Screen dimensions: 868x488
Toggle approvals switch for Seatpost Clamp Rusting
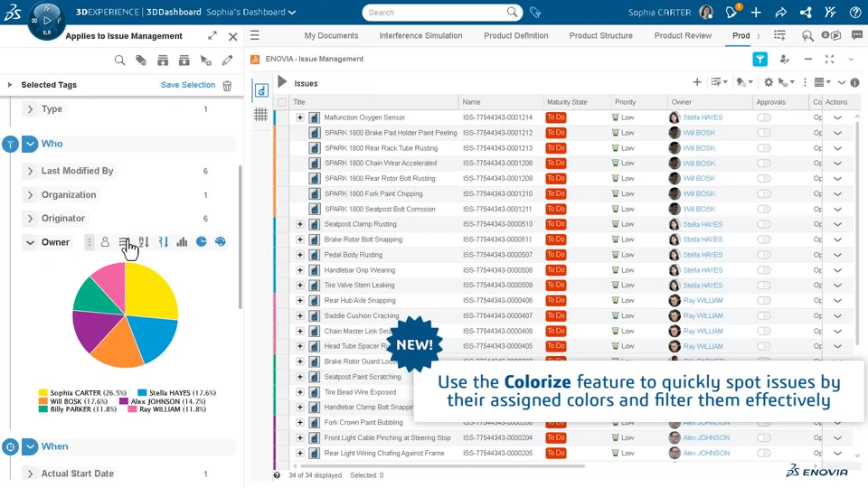tap(764, 224)
